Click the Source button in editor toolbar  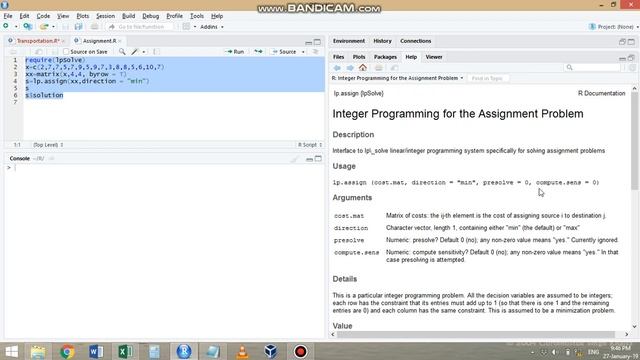click(x=284, y=52)
